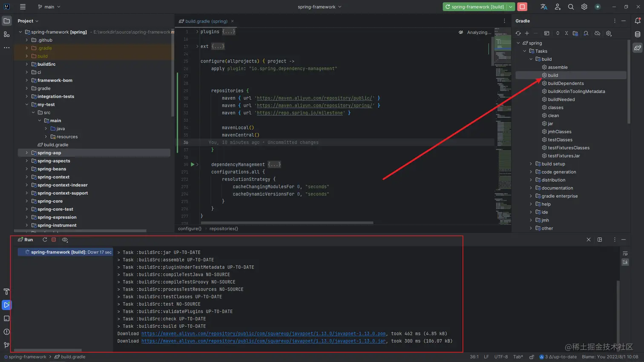The height and width of the screenshot is (362, 644).
Task: Open Code With Me collaborator icon
Action: 558,6
